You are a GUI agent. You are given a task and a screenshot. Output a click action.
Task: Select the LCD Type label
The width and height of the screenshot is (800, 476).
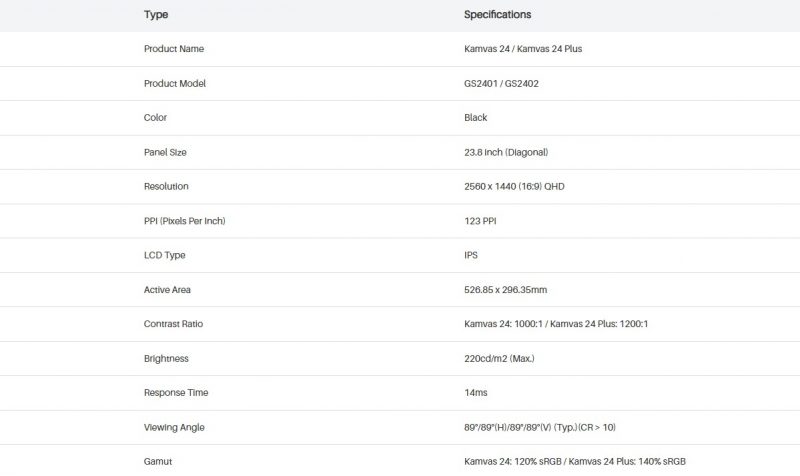click(x=164, y=256)
